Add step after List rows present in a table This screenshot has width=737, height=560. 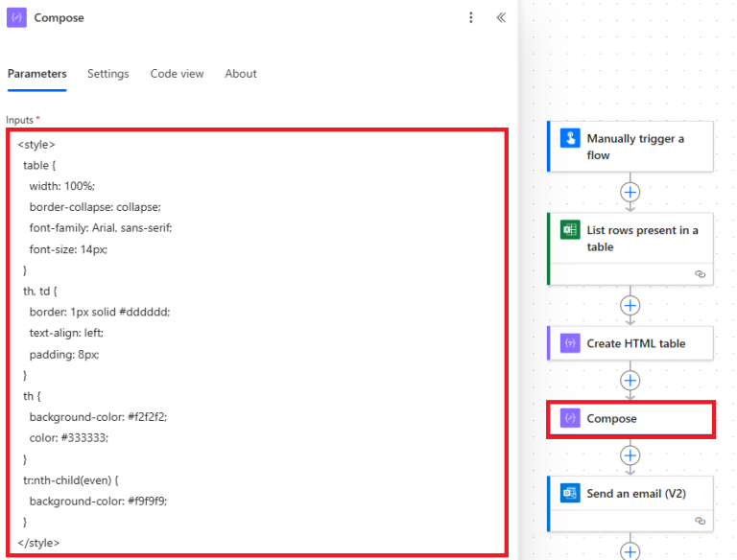630,306
